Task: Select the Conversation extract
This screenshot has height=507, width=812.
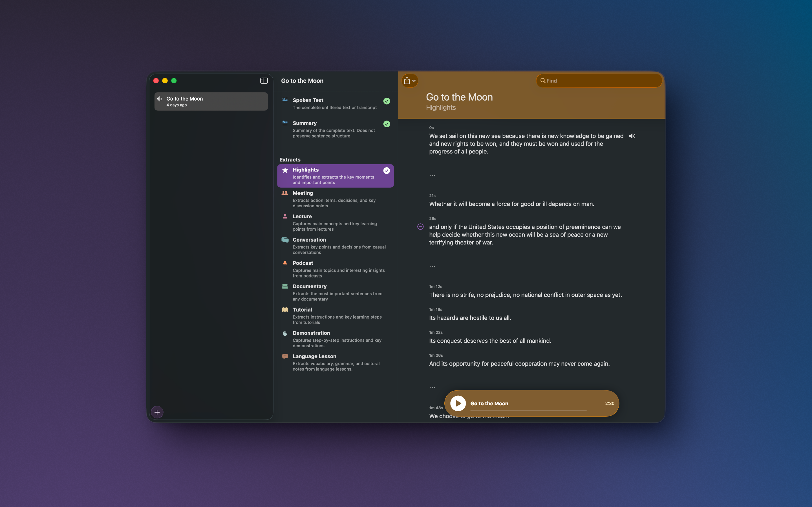Action: [335, 246]
